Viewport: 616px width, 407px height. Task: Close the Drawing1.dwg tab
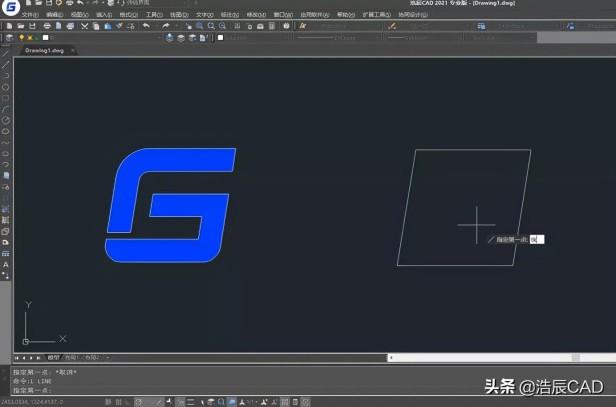pos(73,51)
